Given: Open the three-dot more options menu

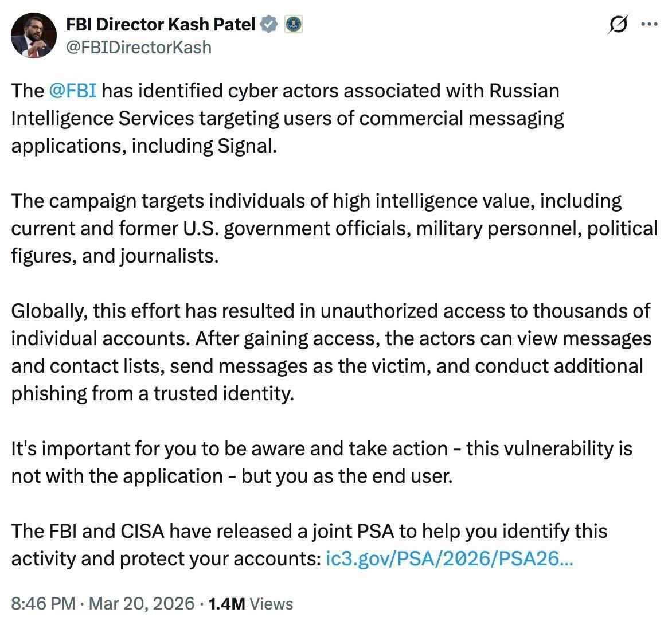Looking at the screenshot, I should click(648, 25).
